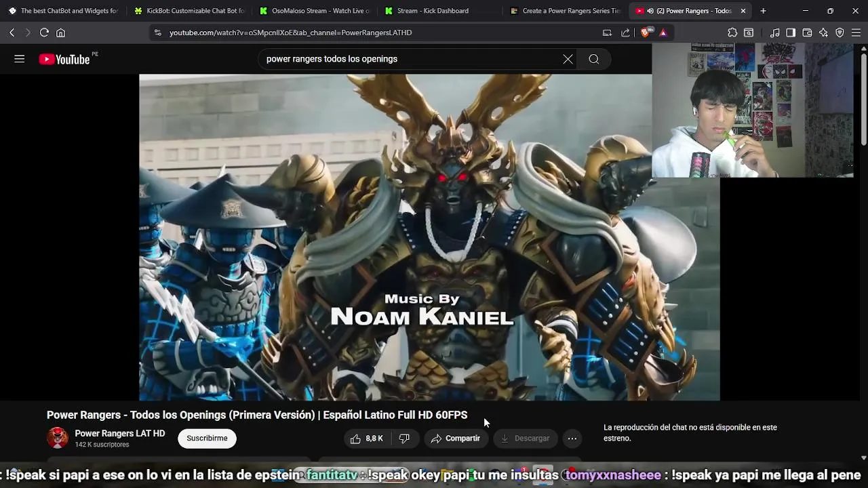Open Brave Shields panel
868x488 pixels.
coord(646,33)
